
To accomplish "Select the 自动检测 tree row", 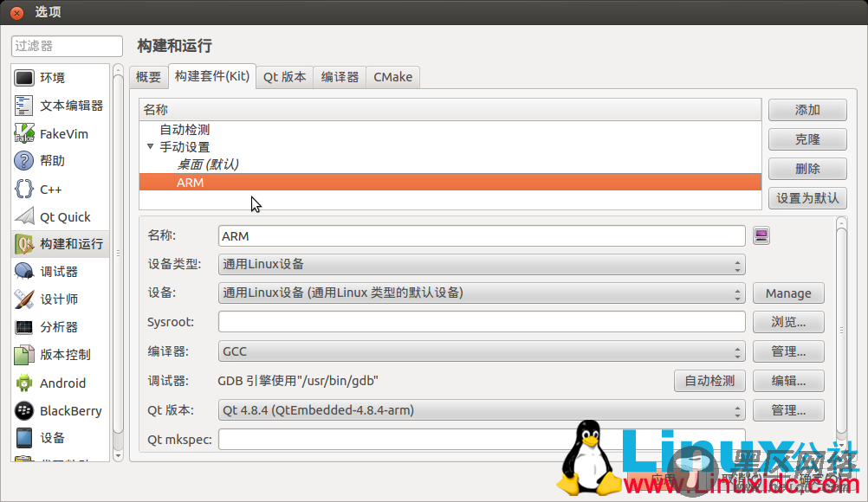I will 450,129.
